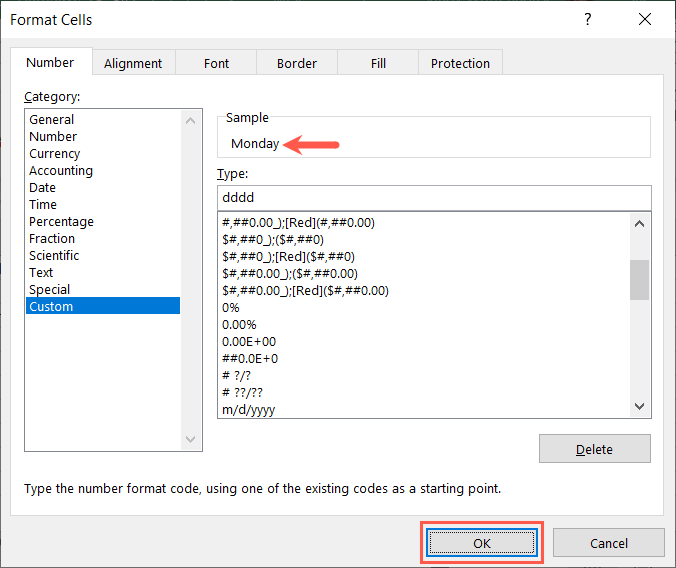The image size is (676, 568).
Task: Select the Currency category
Action: pos(55,154)
